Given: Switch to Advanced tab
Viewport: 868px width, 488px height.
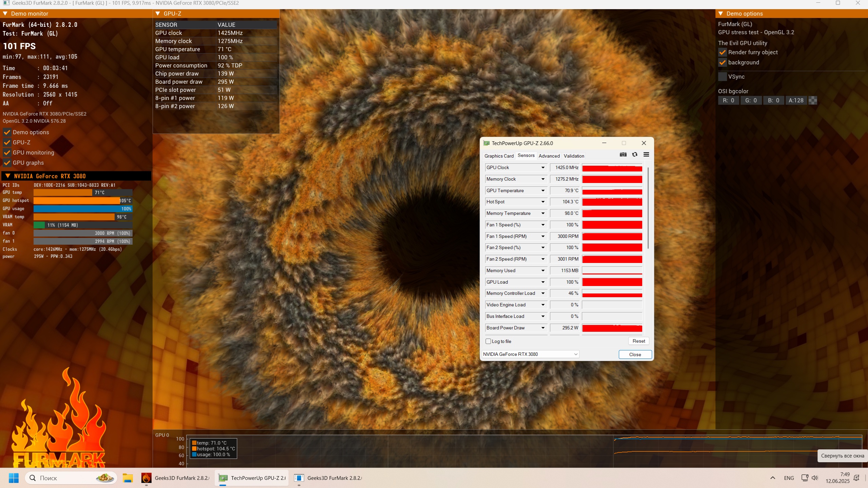Looking at the screenshot, I should tap(549, 156).
